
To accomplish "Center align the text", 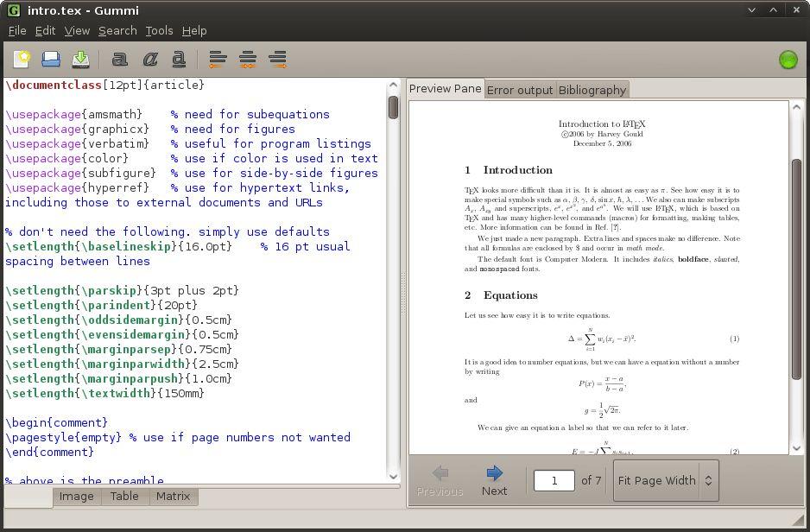I will pyautogui.click(x=247, y=59).
